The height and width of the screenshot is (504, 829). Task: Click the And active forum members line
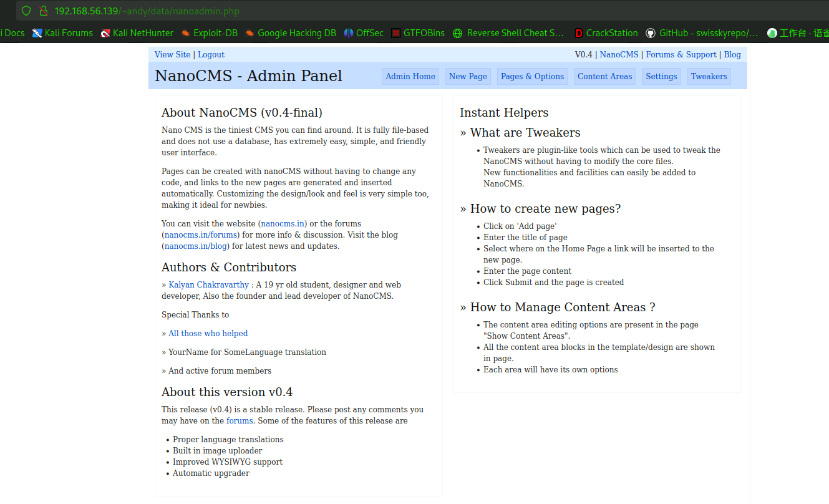coord(216,371)
